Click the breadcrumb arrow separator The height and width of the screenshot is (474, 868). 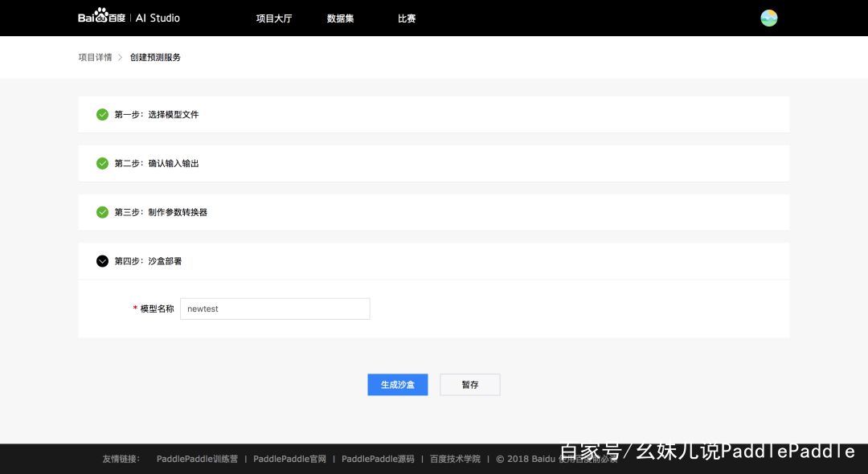click(x=121, y=58)
